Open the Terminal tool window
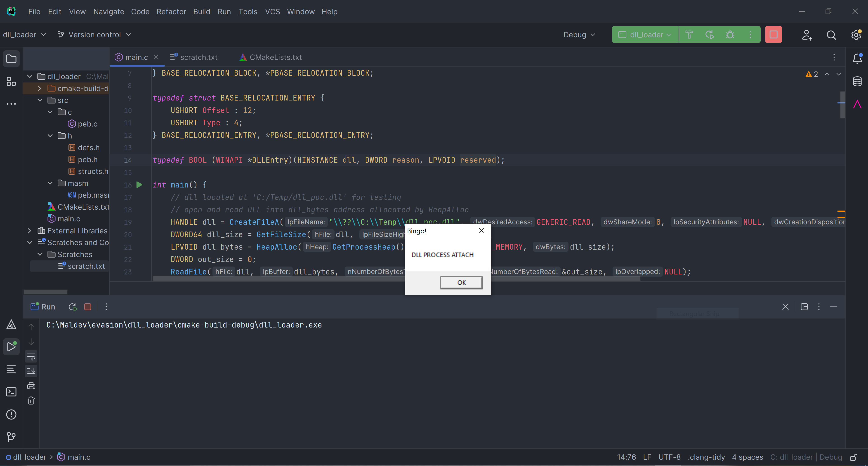Viewport: 868px width, 466px height. 11,392
